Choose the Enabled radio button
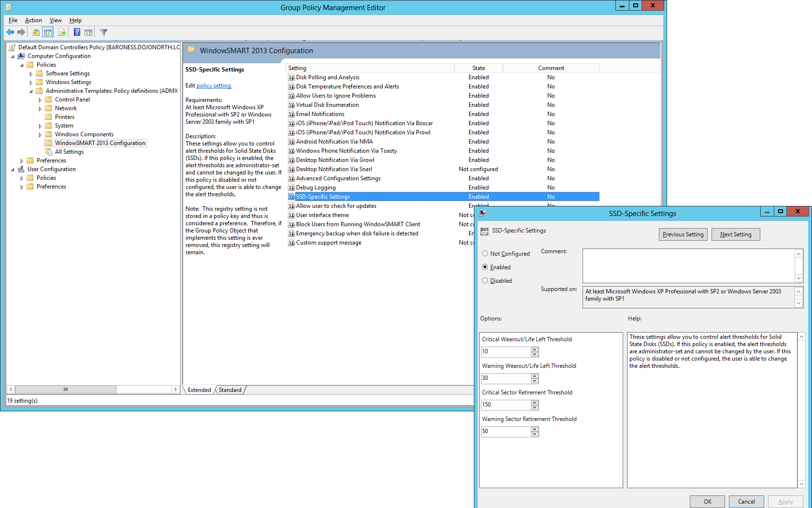Screen dimensions: 812x508 [x=485, y=267]
